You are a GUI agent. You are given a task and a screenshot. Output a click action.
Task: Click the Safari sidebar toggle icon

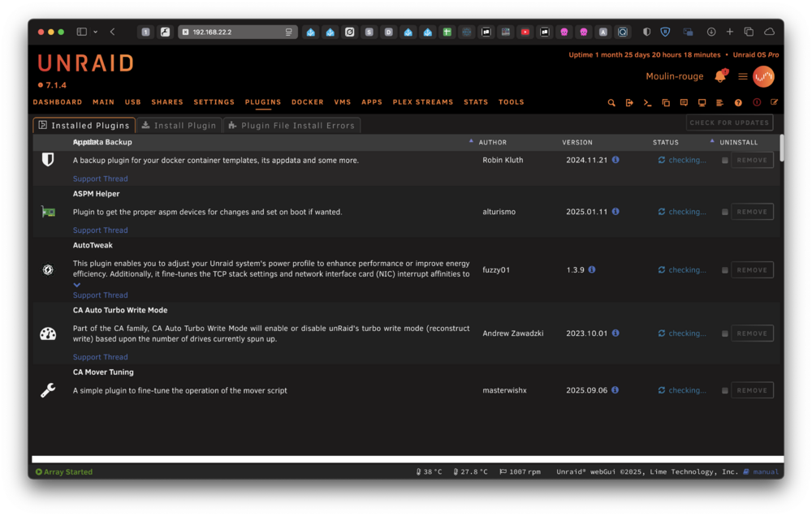(x=82, y=32)
